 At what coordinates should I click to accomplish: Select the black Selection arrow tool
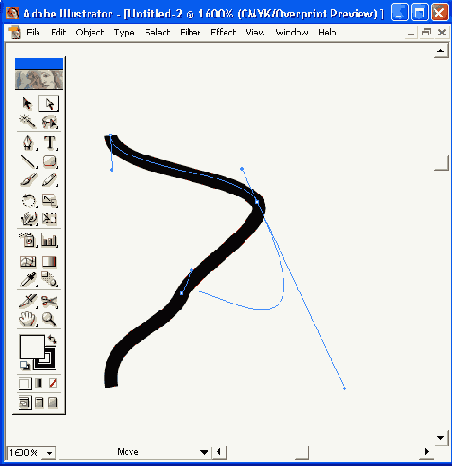(27, 103)
